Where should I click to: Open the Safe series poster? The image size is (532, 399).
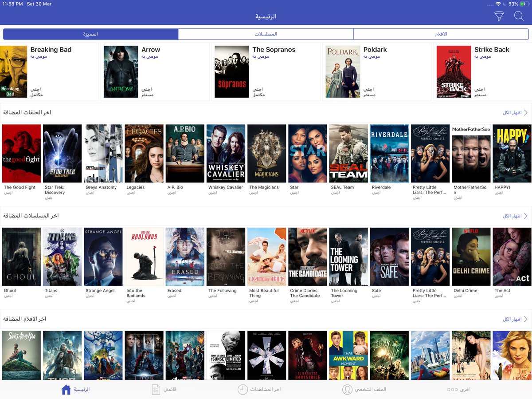389,257
